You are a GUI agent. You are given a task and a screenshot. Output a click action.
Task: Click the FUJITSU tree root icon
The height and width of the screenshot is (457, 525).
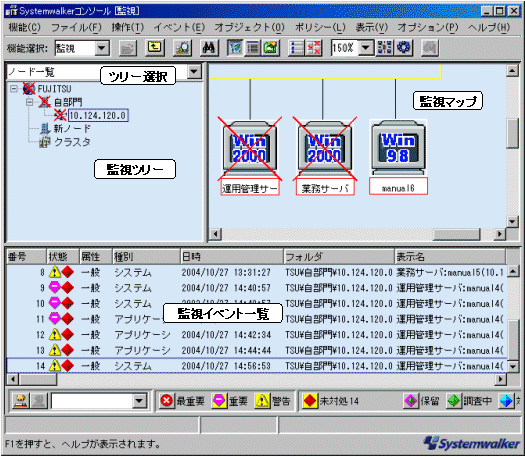point(29,89)
